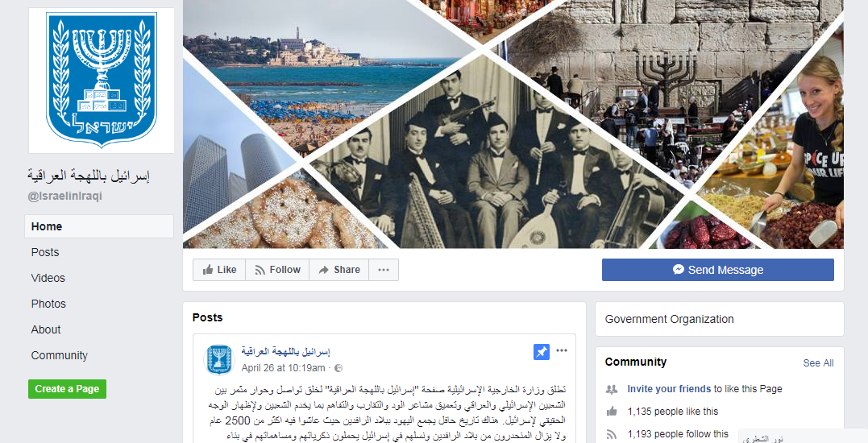This screenshot has width=868, height=443.
Task: Open the About page section
Action: pyautogui.click(x=46, y=329)
